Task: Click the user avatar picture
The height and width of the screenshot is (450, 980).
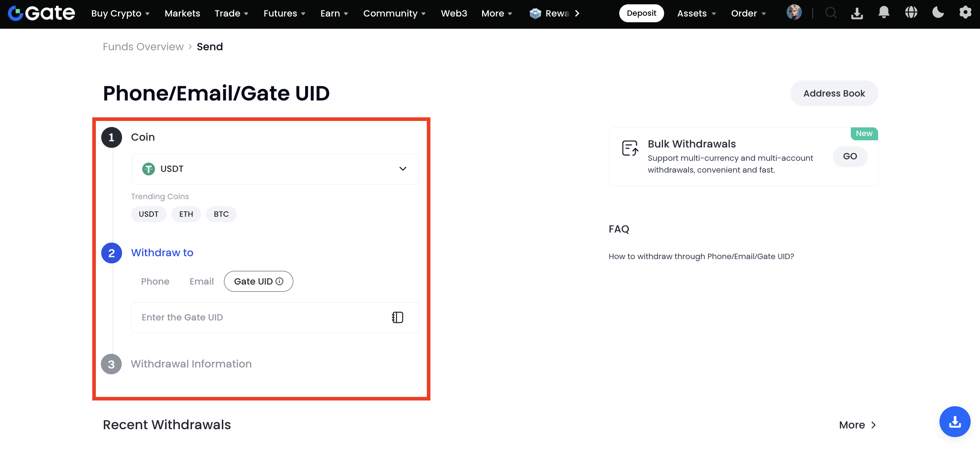Action: coord(794,13)
